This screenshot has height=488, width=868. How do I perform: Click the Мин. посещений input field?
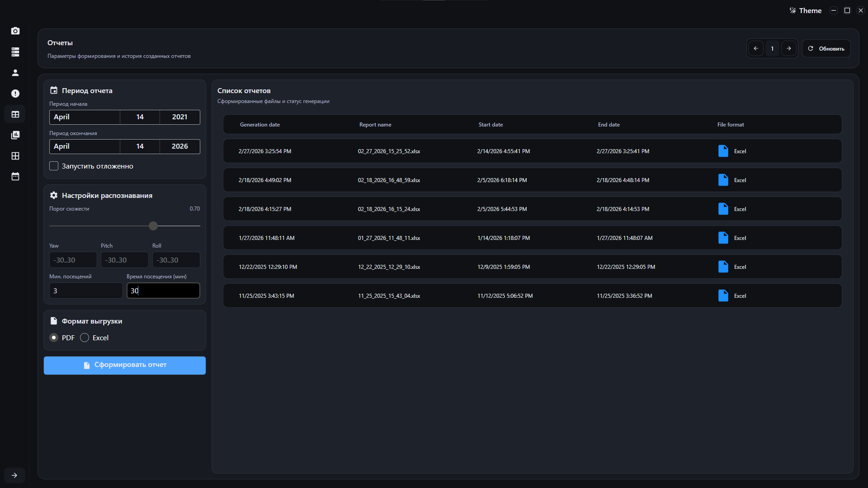(85, 291)
